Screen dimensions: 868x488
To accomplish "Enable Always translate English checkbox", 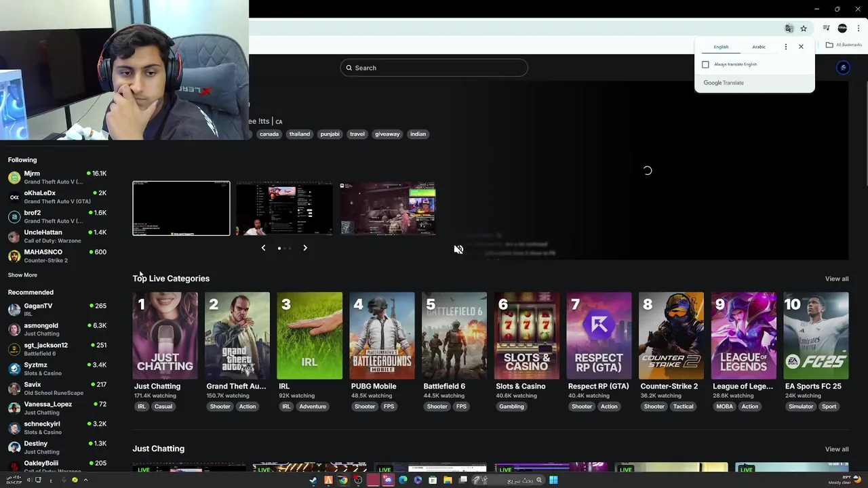I will pyautogui.click(x=705, y=64).
